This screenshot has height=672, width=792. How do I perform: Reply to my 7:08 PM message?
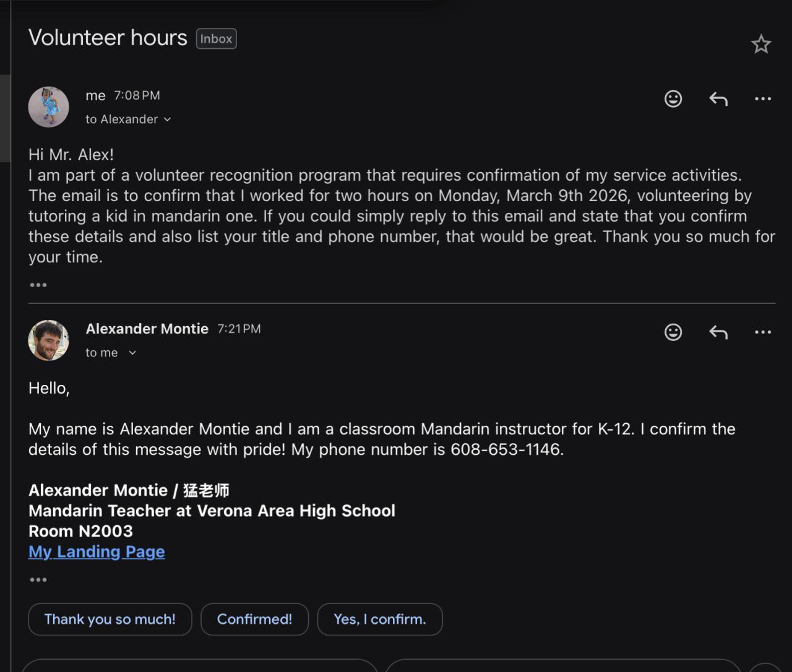[718, 99]
